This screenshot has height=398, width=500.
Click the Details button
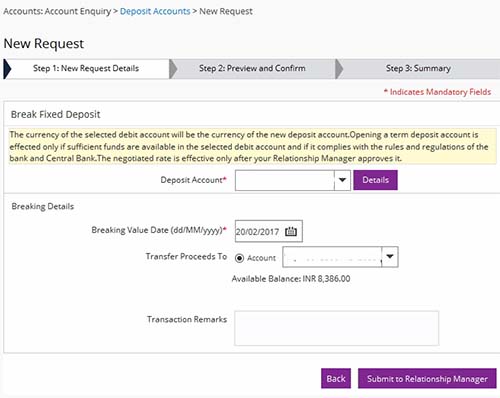[x=375, y=180]
